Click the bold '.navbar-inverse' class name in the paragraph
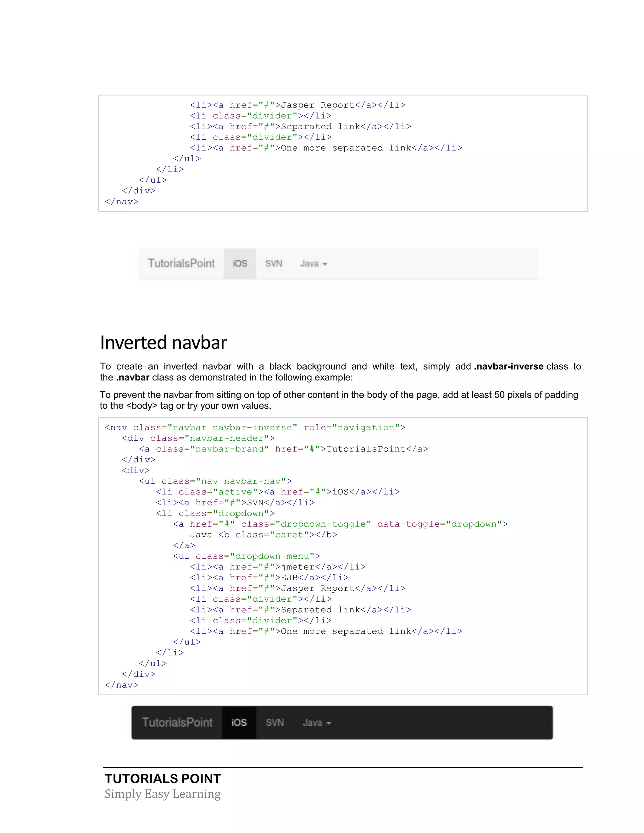 508,366
